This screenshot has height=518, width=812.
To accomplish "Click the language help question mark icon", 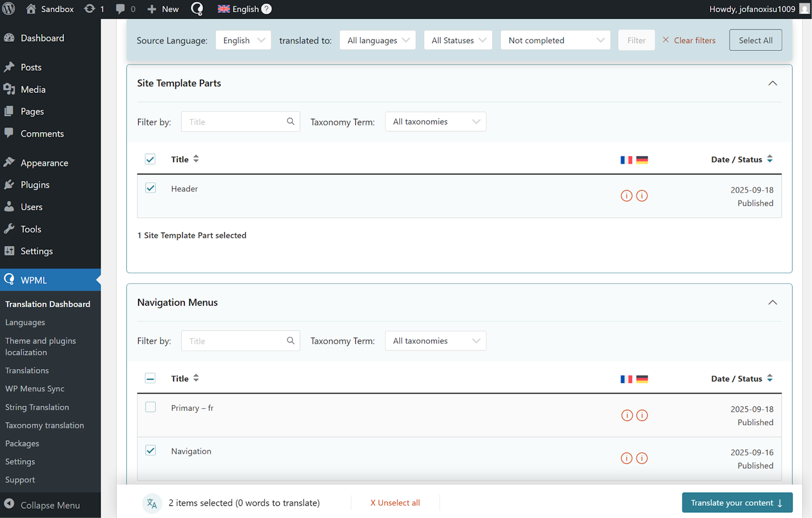I will coord(266,9).
